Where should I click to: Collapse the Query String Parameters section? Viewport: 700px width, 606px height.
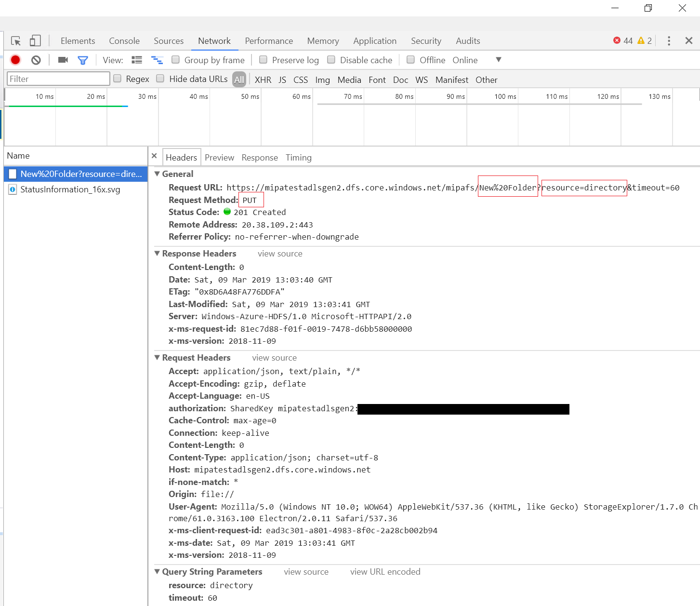[x=157, y=571]
